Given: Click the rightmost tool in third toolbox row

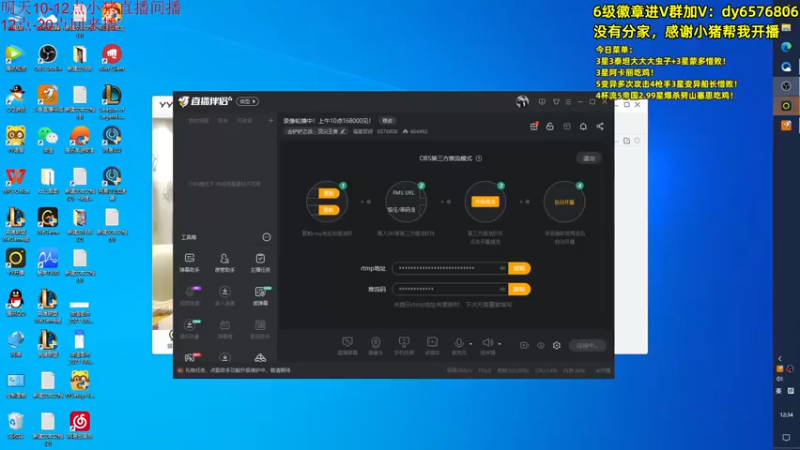Looking at the screenshot, I should pyautogui.click(x=260, y=329).
